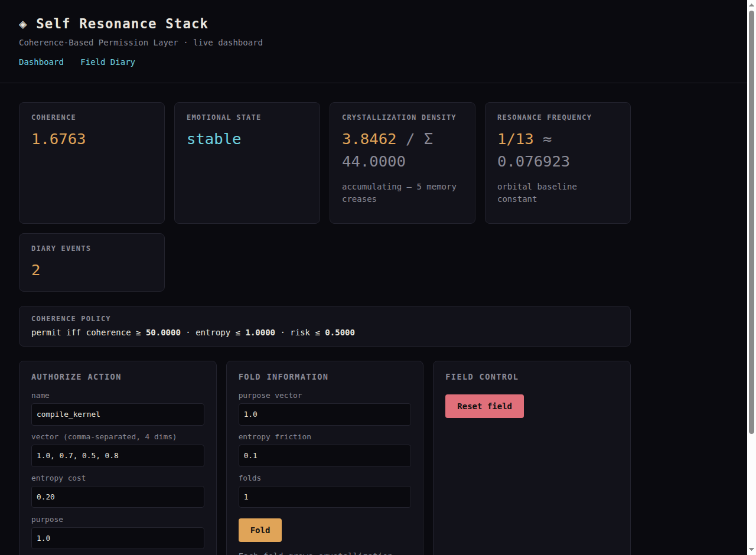
Task: Click the Reset field button
Action: click(484, 406)
